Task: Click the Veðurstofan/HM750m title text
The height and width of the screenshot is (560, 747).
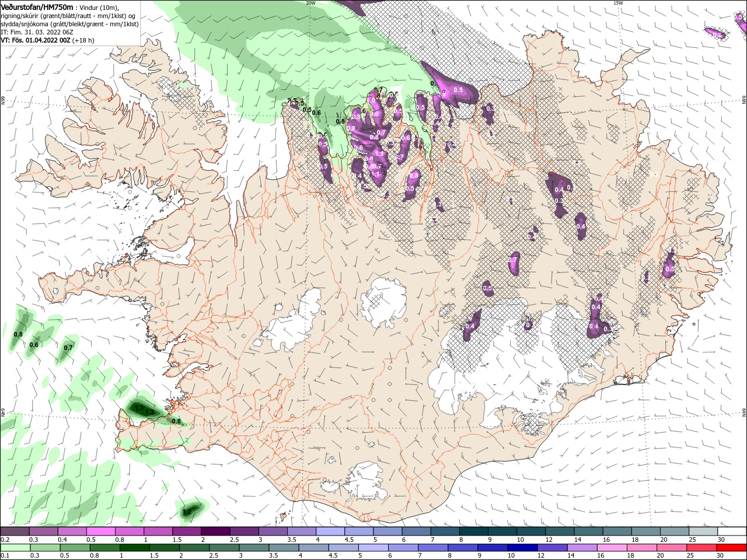Action: [37, 7]
